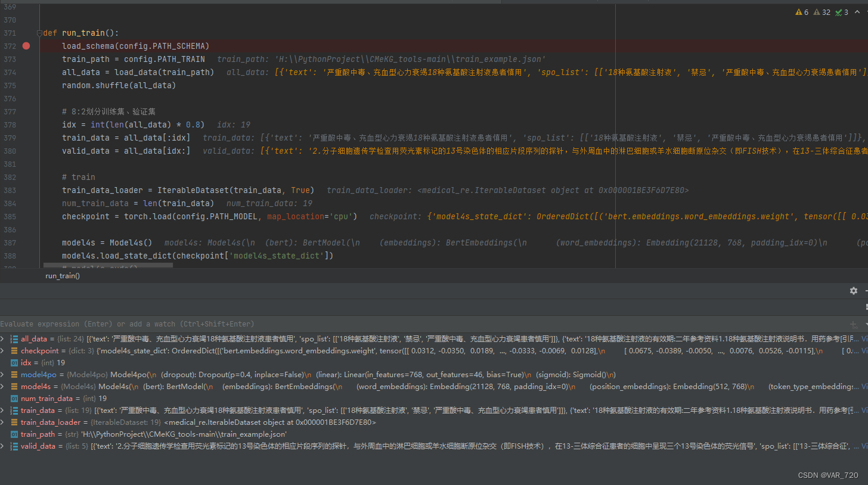Expand the train_data variable
Screen dimensions: 868x485
(x=3, y=411)
